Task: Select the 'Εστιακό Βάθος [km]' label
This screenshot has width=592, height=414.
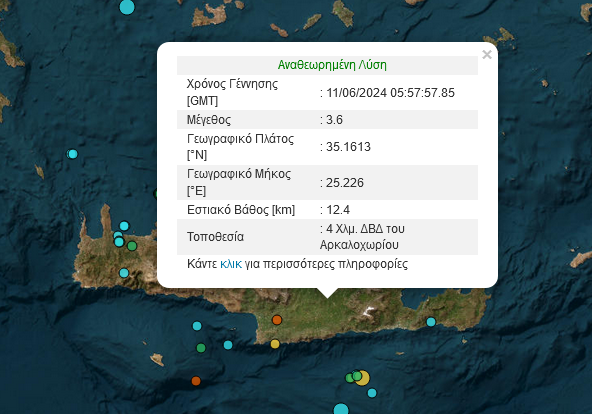Action: tap(241, 210)
